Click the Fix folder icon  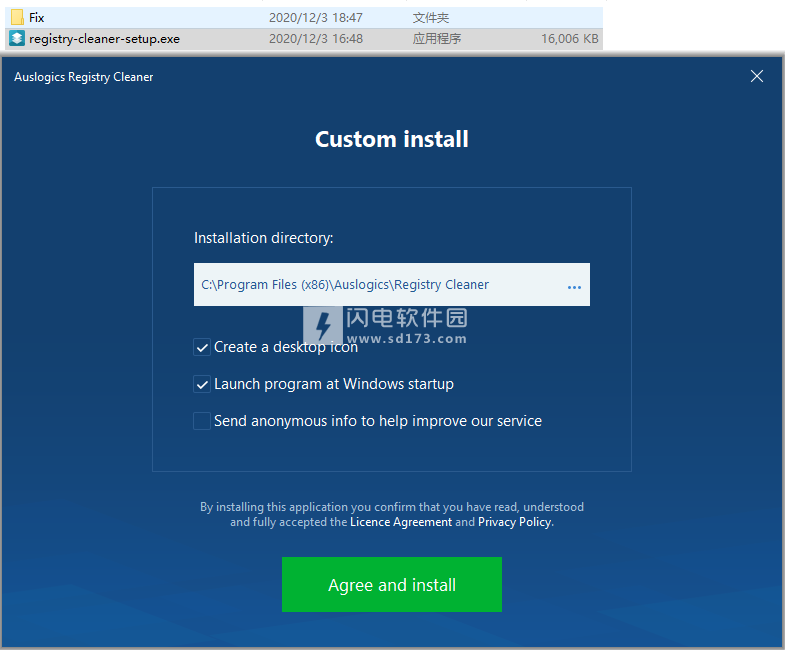pos(17,18)
